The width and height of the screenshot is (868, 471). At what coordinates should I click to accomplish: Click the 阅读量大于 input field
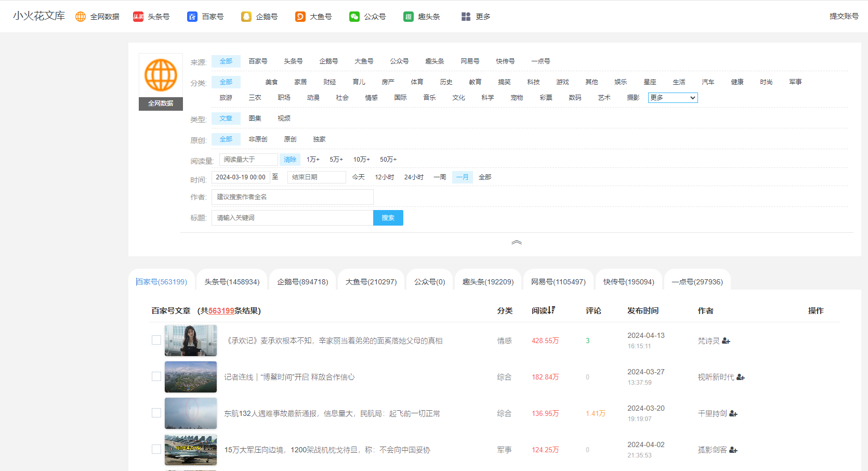tap(248, 160)
